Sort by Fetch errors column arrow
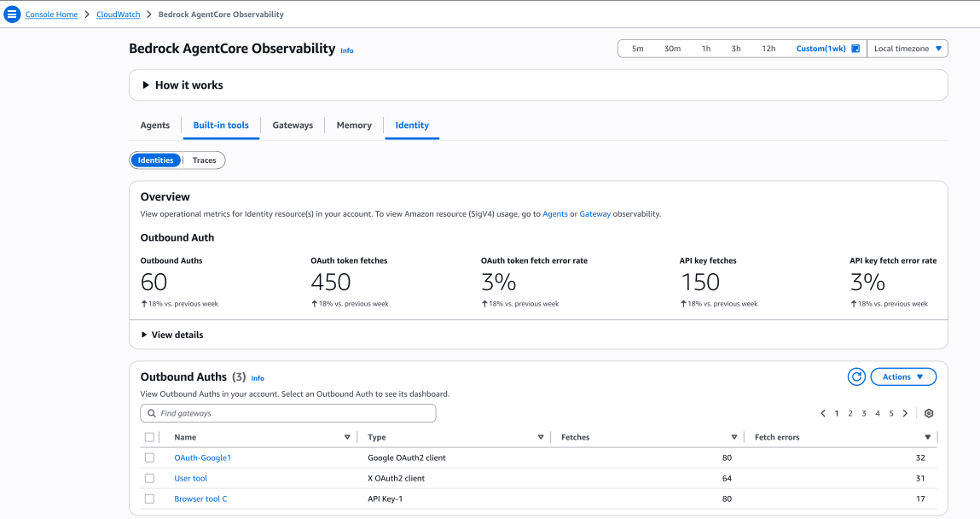The height and width of the screenshot is (519, 980). tap(928, 437)
